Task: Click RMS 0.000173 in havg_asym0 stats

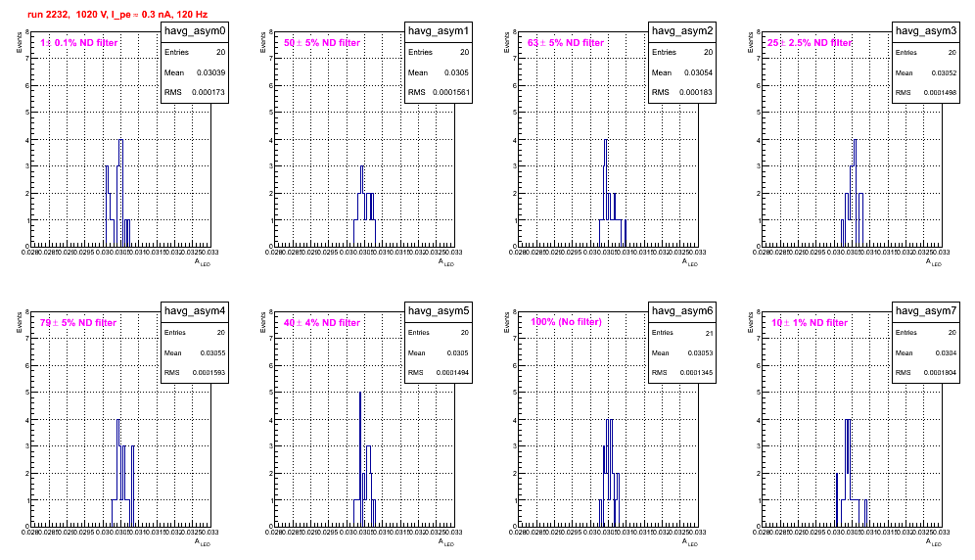Action: [195, 92]
